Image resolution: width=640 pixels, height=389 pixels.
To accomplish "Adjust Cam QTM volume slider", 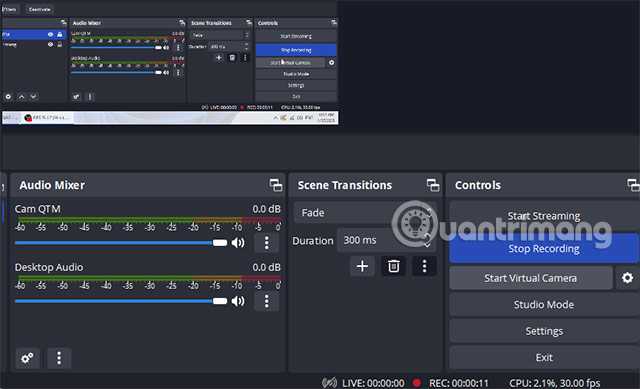I will (x=121, y=243).
